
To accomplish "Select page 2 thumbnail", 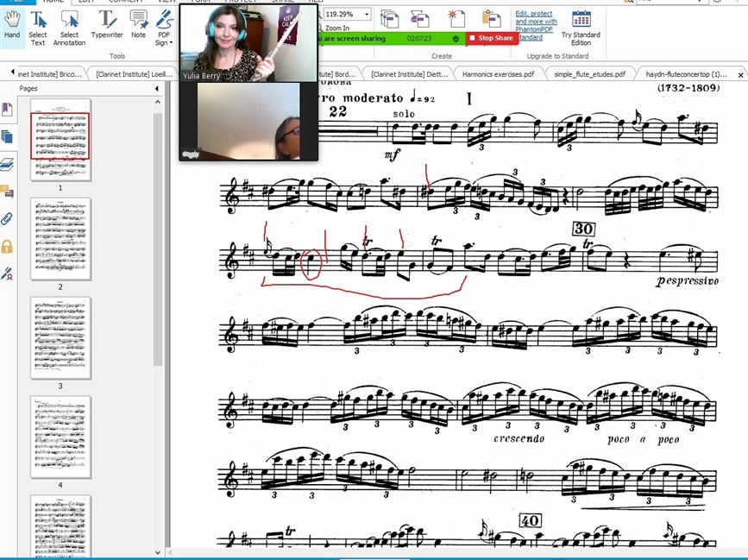I will click(x=60, y=239).
